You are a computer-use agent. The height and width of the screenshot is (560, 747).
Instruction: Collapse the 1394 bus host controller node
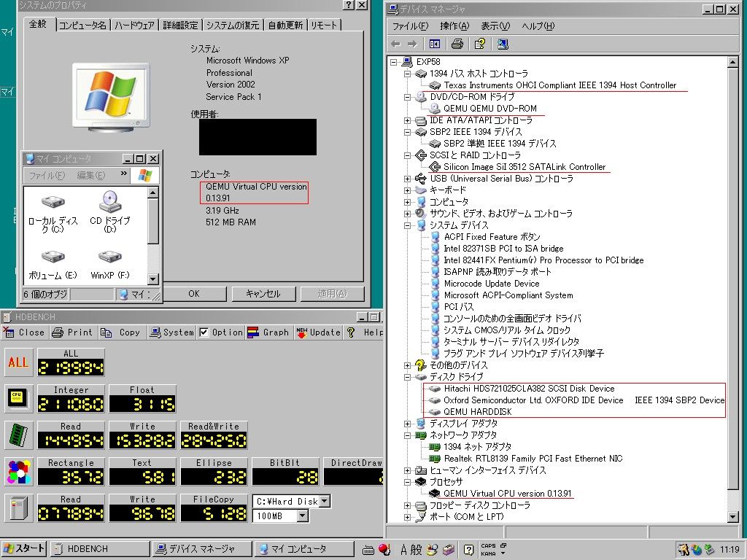[x=407, y=74]
